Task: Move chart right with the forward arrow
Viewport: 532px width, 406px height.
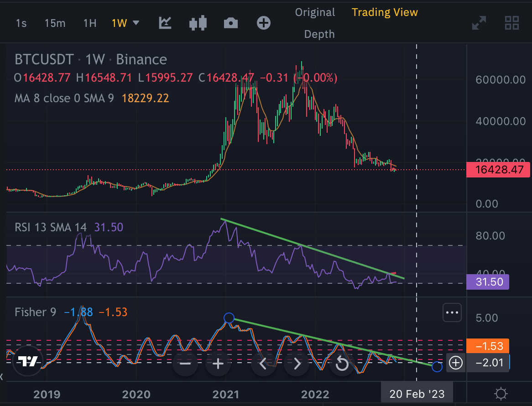Action: 297,364
